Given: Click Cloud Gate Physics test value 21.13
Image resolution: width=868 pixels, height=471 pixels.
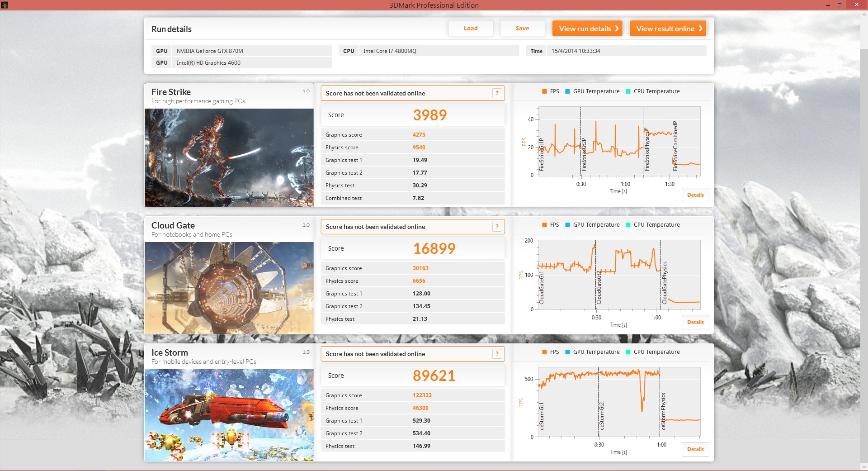Looking at the screenshot, I should coord(420,319).
